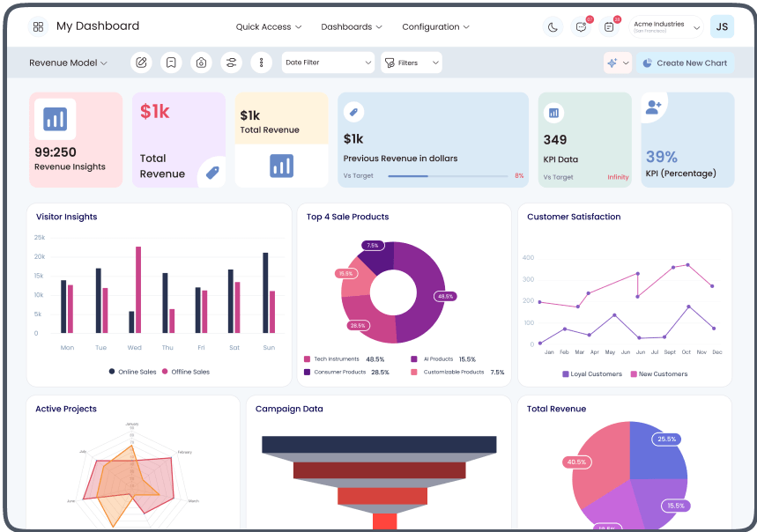
Task: Open the Dashboards menu
Action: click(x=352, y=27)
